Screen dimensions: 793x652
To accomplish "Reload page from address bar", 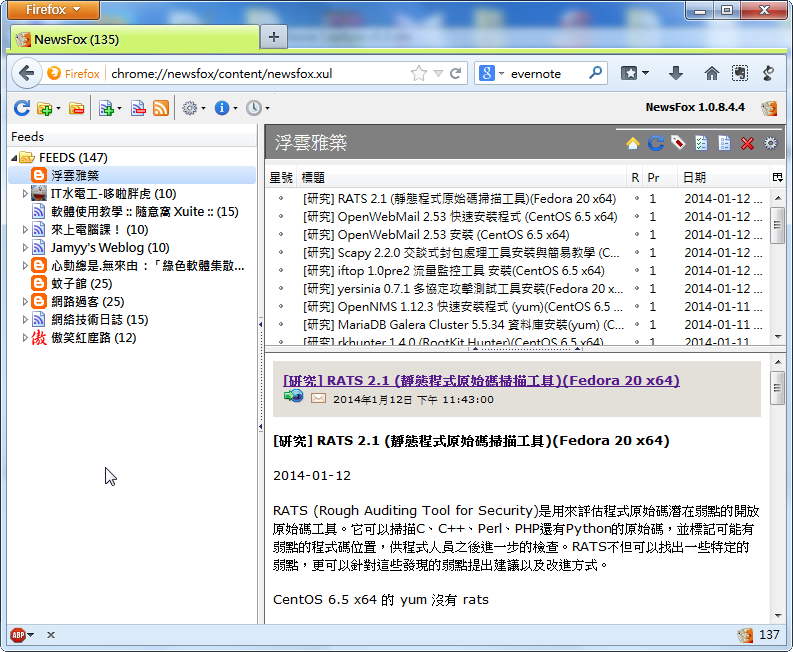I will point(455,73).
